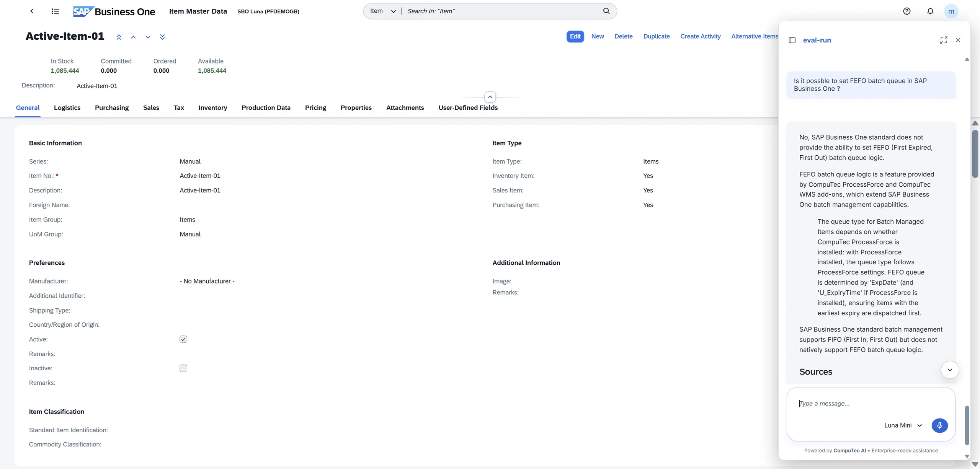Open the User-Defined Fields tab

[x=468, y=108]
